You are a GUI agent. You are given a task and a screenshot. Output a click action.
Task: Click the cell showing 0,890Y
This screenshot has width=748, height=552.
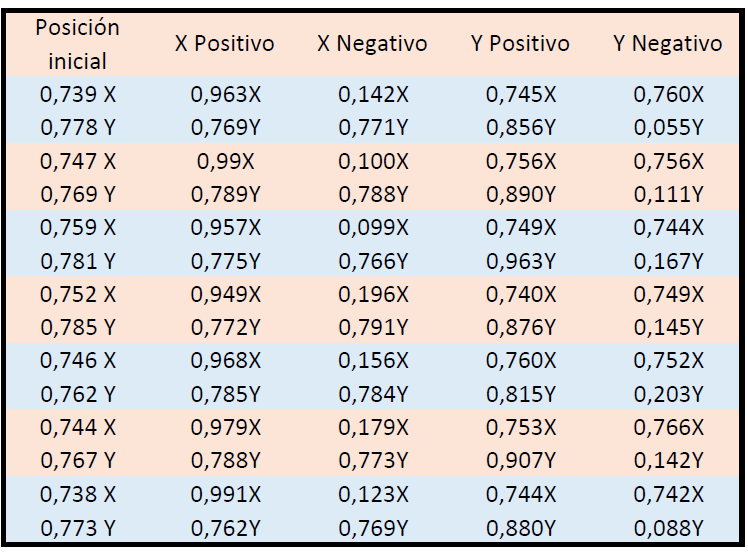click(x=521, y=194)
